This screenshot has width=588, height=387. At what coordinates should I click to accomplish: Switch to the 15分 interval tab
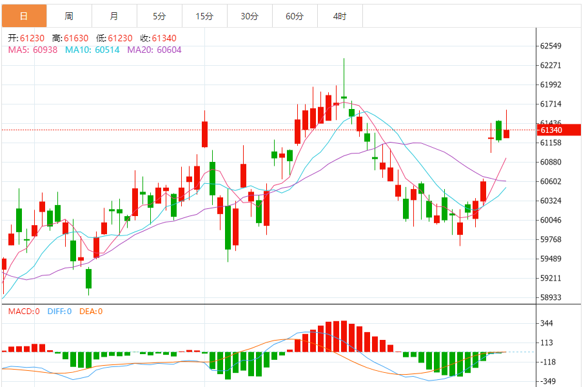click(204, 16)
